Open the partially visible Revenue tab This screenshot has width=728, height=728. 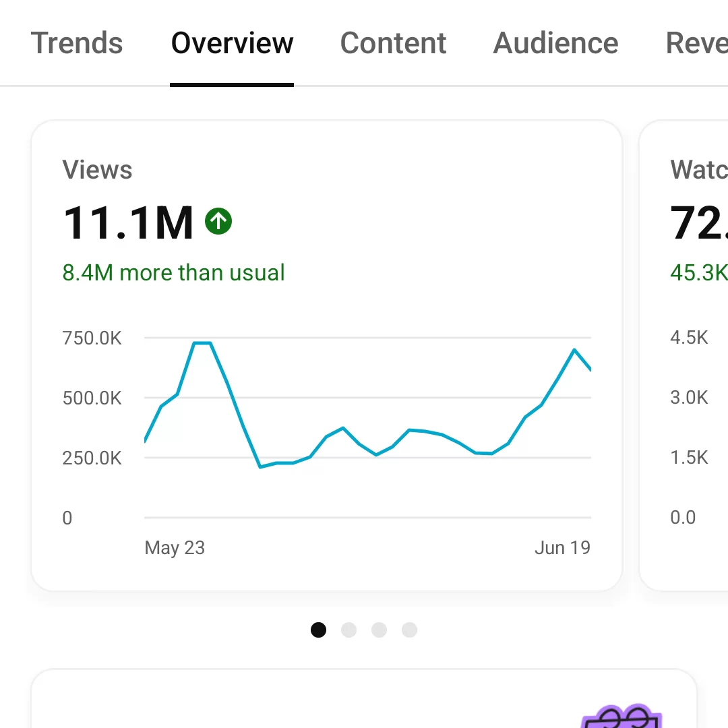coord(696,43)
